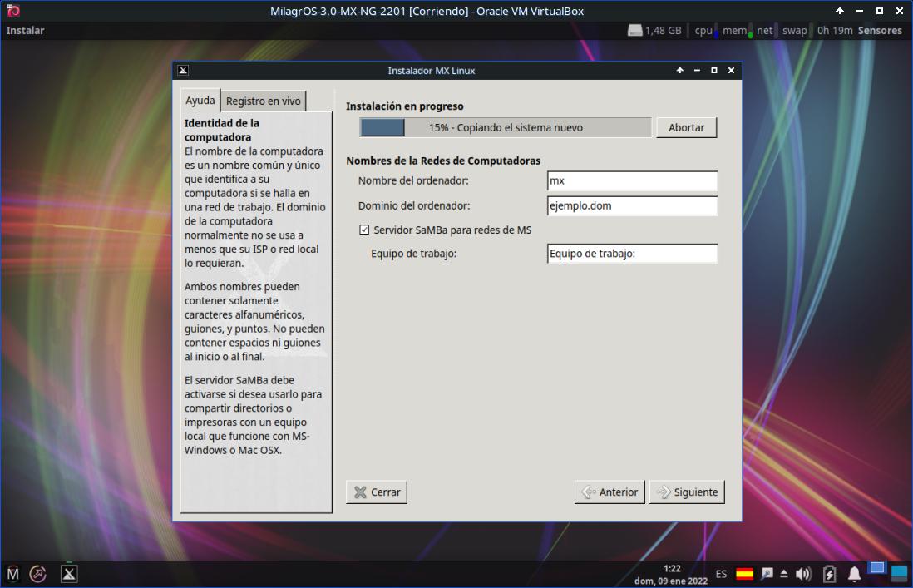
Task: Click the Dominio del ordenador text field
Action: tap(632, 205)
